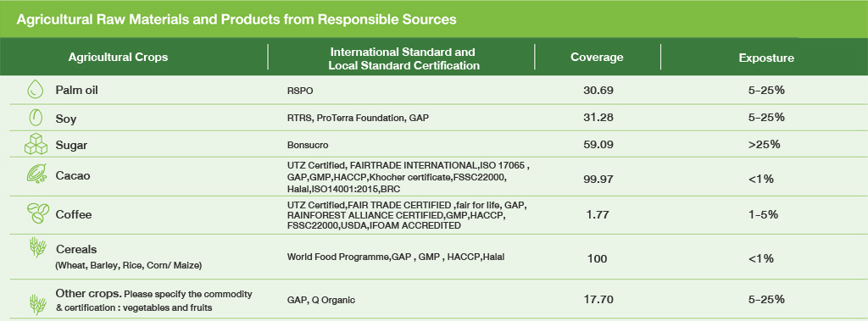The width and height of the screenshot is (868, 321).
Task: Select the >25% sugar exposure value
Action: pyautogui.click(x=765, y=145)
